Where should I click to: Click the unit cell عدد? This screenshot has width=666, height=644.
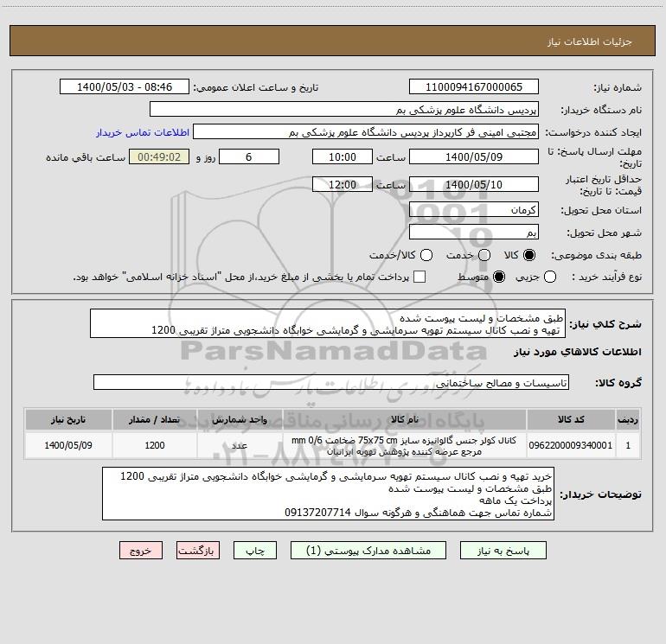click(240, 445)
